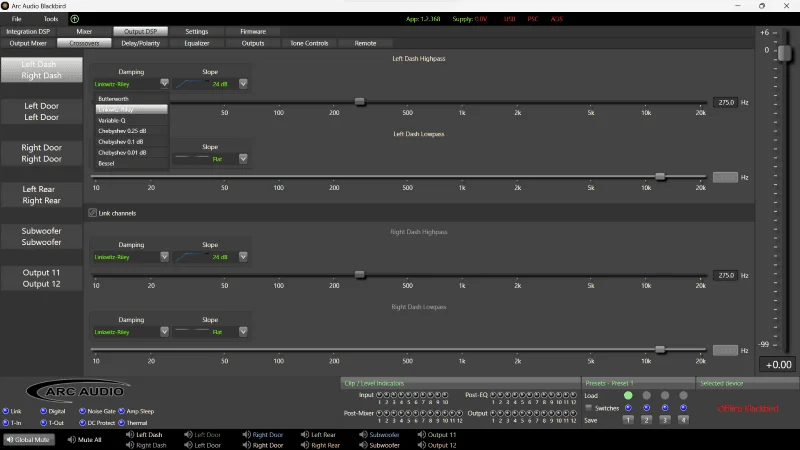
Task: Open Right Dash Highpass Damping dropdown arrow
Action: click(164, 257)
